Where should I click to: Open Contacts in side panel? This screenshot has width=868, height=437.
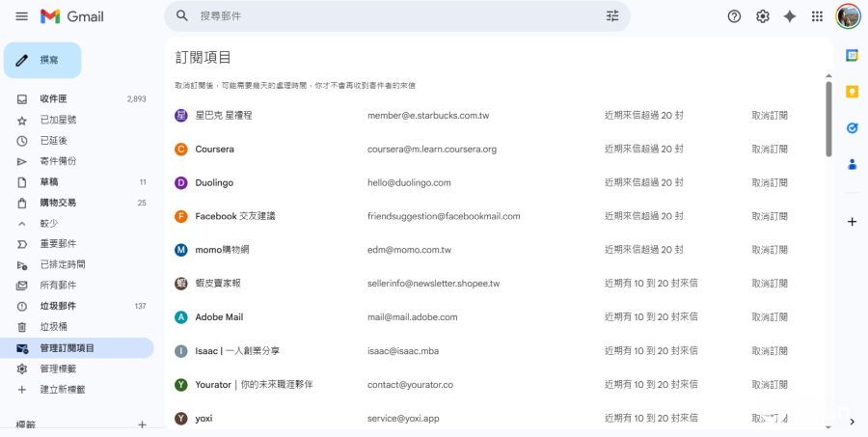852,164
